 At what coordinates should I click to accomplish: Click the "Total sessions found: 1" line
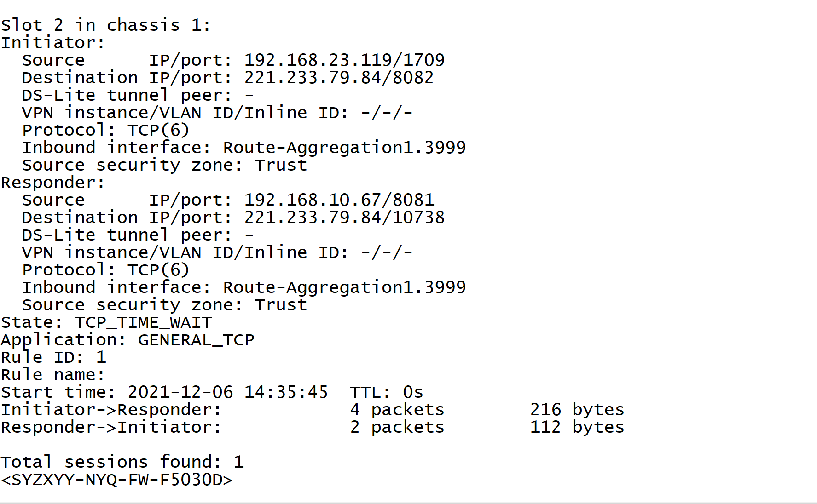(x=122, y=462)
